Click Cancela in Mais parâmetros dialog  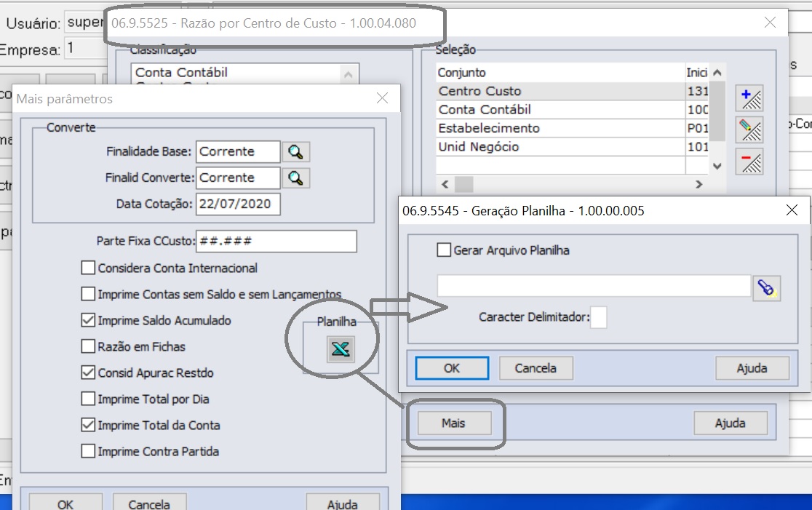pos(149,503)
